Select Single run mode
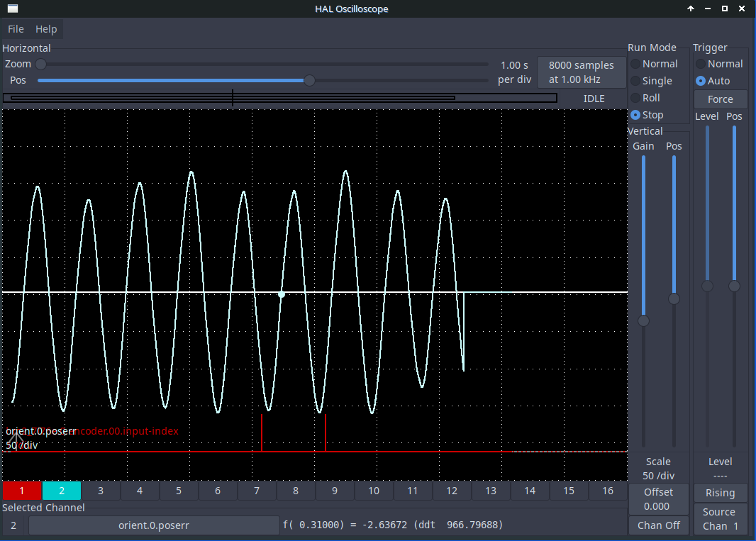756x541 pixels. point(651,81)
